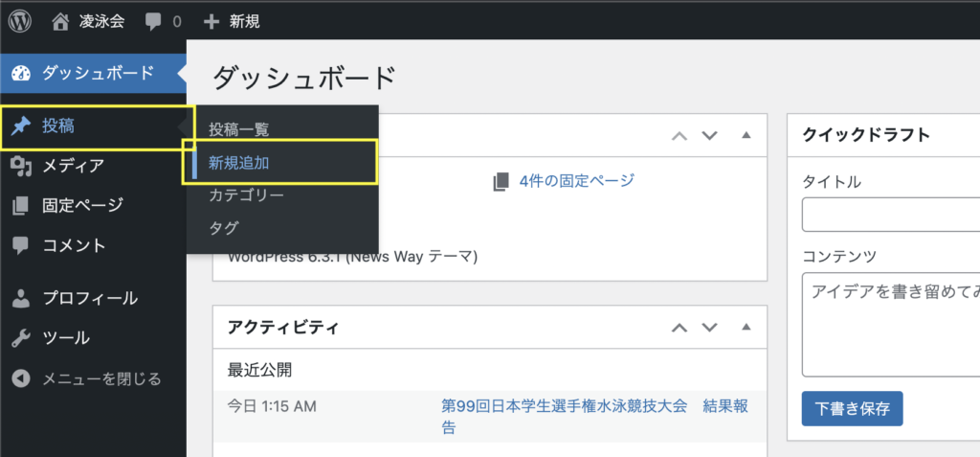980x457 pixels.
Task: Open 投稿一覧 in the submenu
Action: pyautogui.click(x=239, y=129)
